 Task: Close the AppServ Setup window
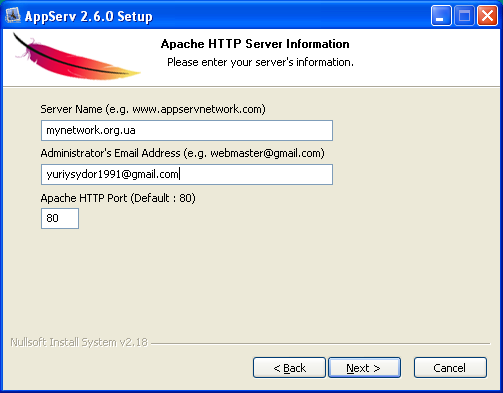click(487, 16)
